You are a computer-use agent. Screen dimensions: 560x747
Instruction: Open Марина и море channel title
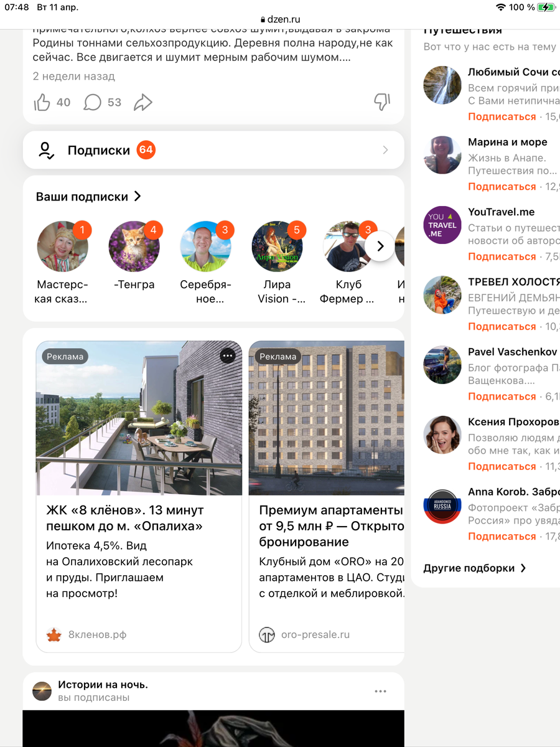pos(508,142)
